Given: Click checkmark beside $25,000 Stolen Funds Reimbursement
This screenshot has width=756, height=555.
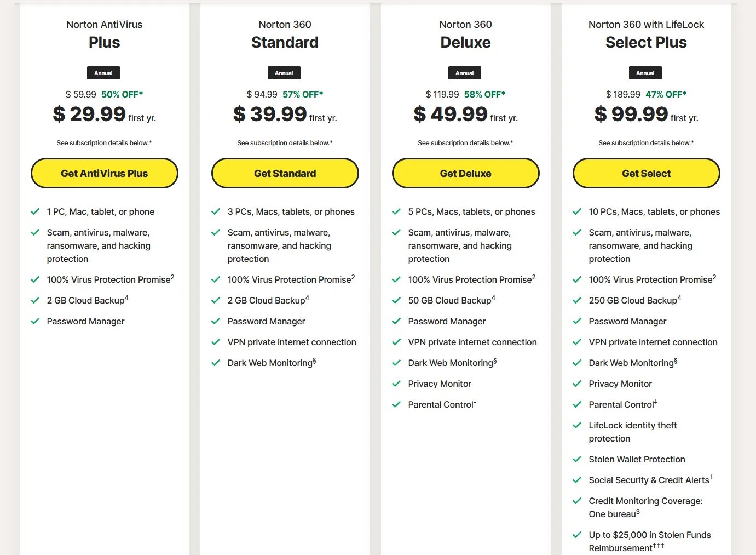Looking at the screenshot, I should point(576,535).
